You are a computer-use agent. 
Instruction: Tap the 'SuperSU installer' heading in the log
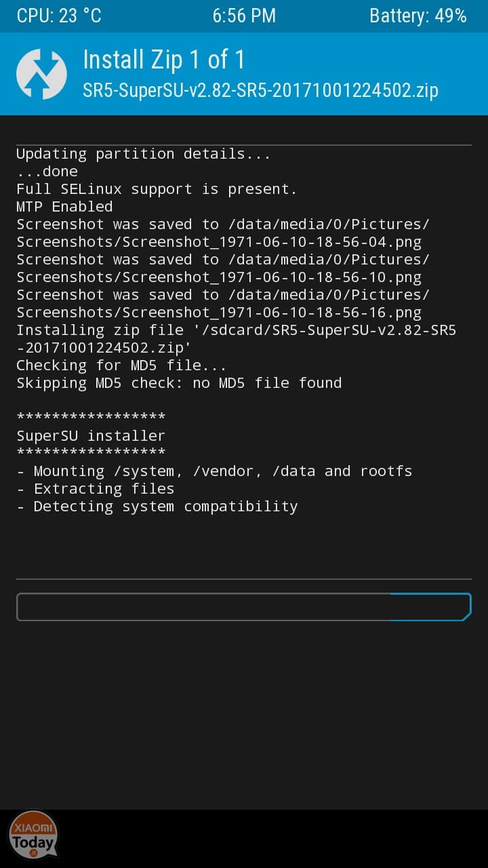[x=91, y=436]
